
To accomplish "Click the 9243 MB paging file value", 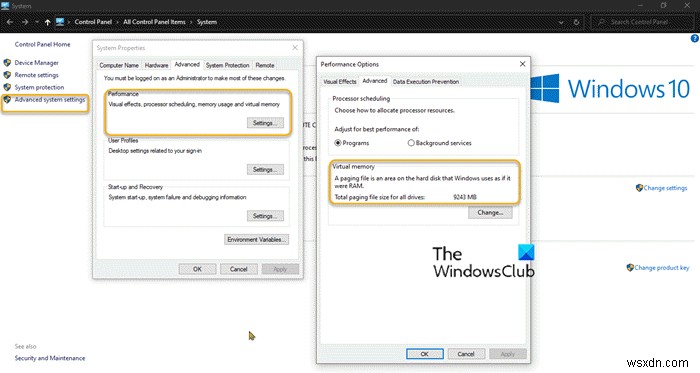I will point(465,197).
